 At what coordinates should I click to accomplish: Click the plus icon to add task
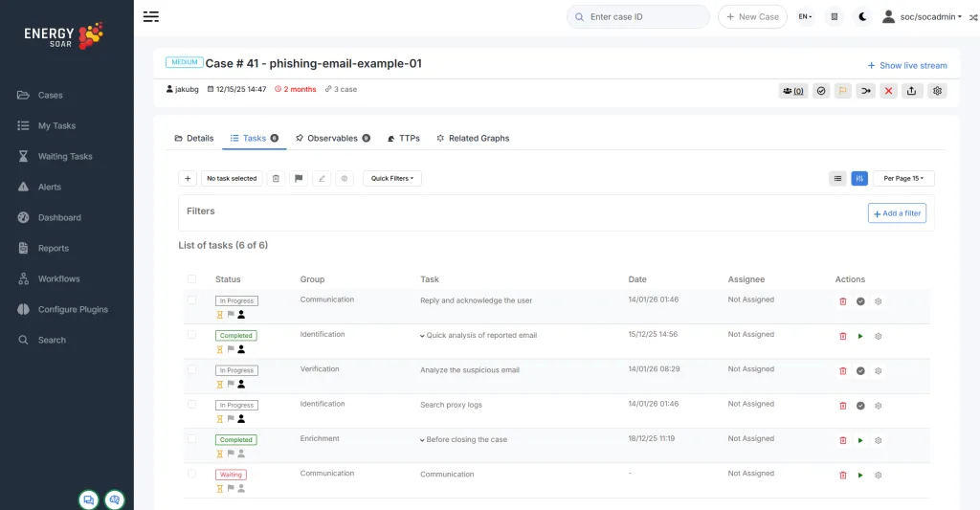coord(188,178)
